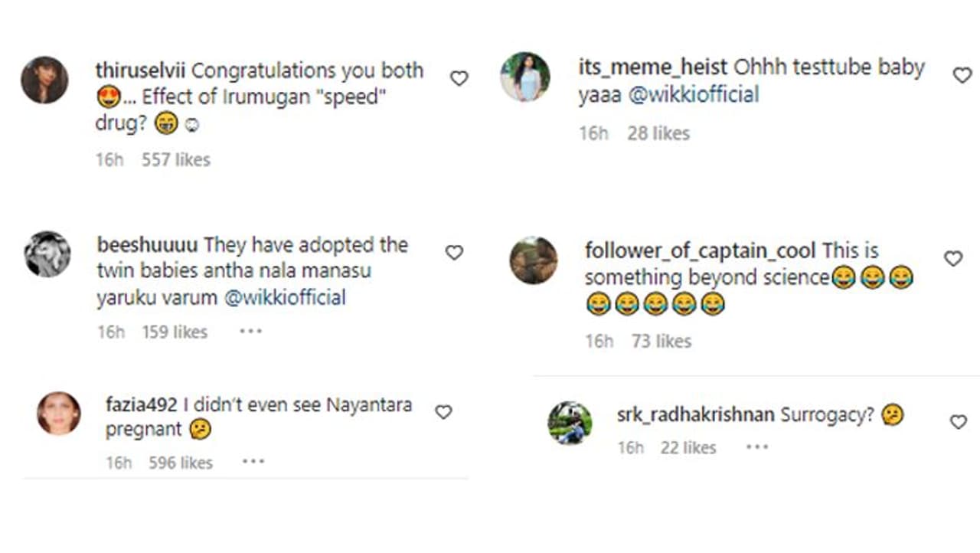Open srk_radhakrishnan's profile avatar
Image resolution: width=980 pixels, height=553 pixels.
(570, 423)
